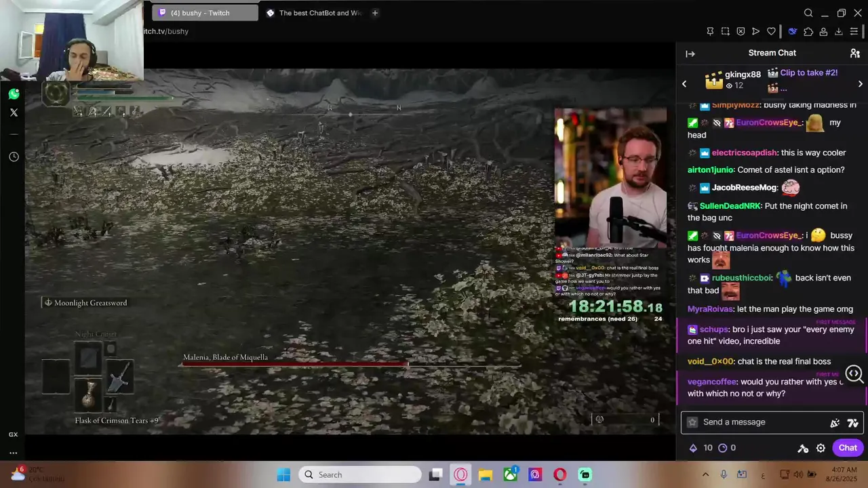
Task: Open ad blocker shield icon
Action: 741,31
